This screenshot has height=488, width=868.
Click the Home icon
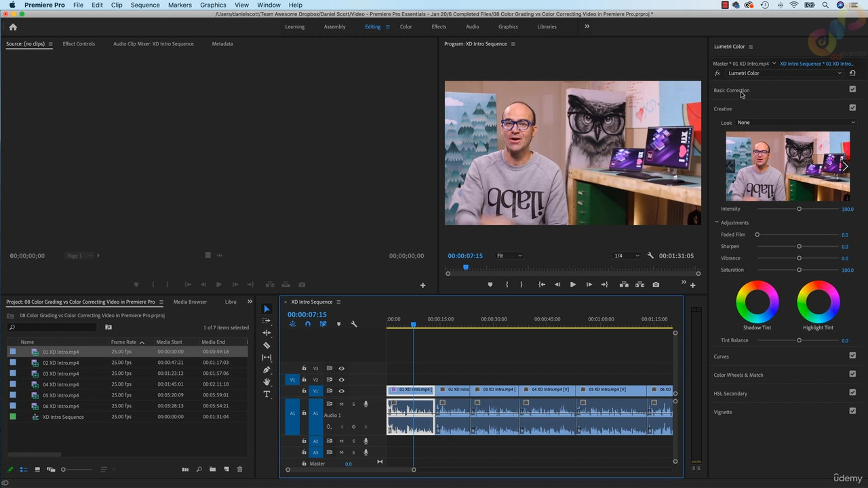coord(13,27)
